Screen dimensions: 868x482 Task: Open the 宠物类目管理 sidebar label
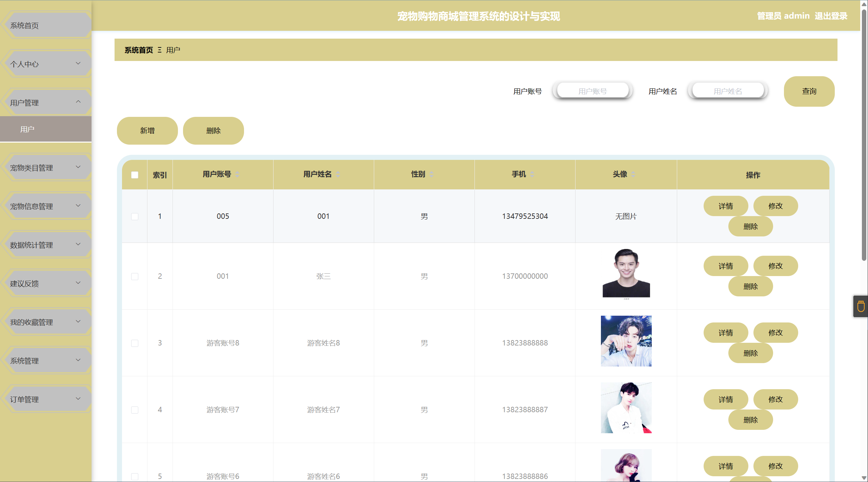click(x=32, y=168)
